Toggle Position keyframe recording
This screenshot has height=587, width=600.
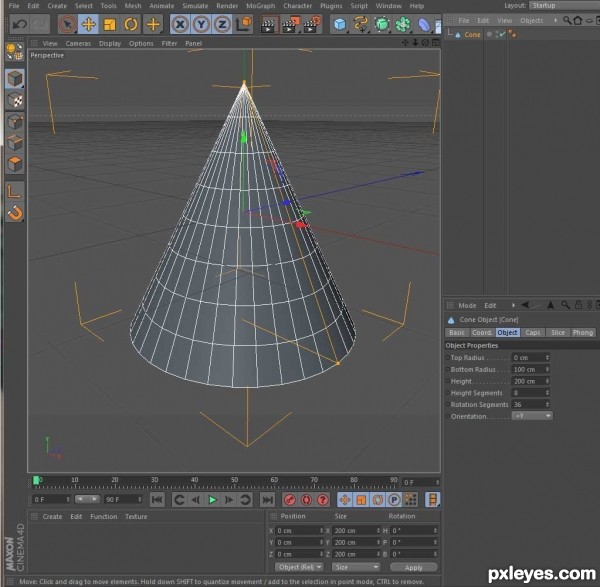345,500
